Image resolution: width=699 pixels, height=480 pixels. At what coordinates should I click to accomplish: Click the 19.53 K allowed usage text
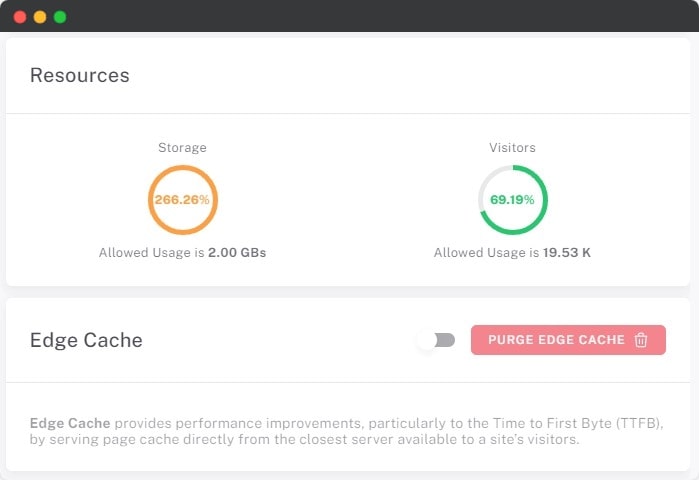point(567,253)
